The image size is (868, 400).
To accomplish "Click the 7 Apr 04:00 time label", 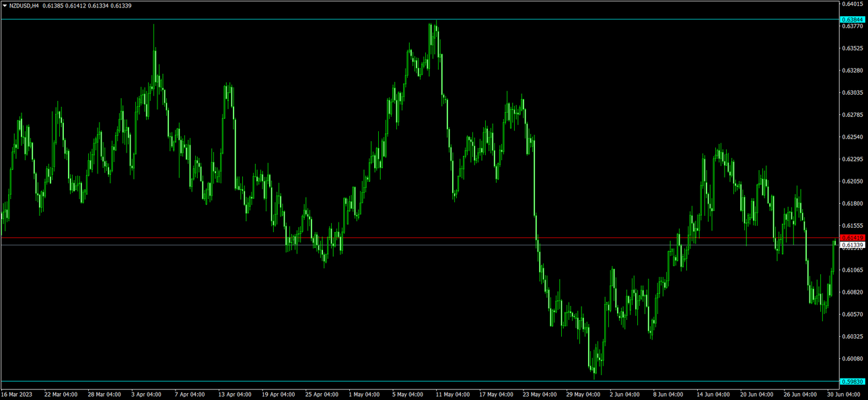I will pyautogui.click(x=190, y=395).
